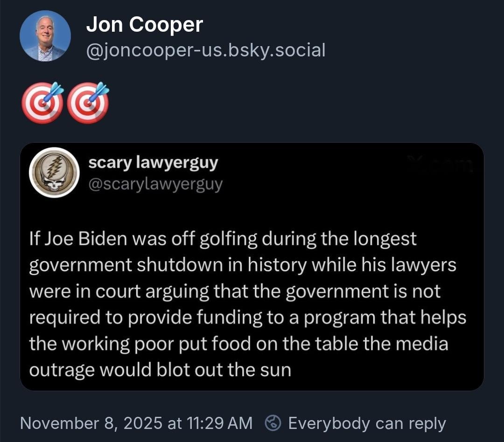Click the globe reply-settings icon
Image resolution: width=504 pixels, height=442 pixels.
(272, 423)
